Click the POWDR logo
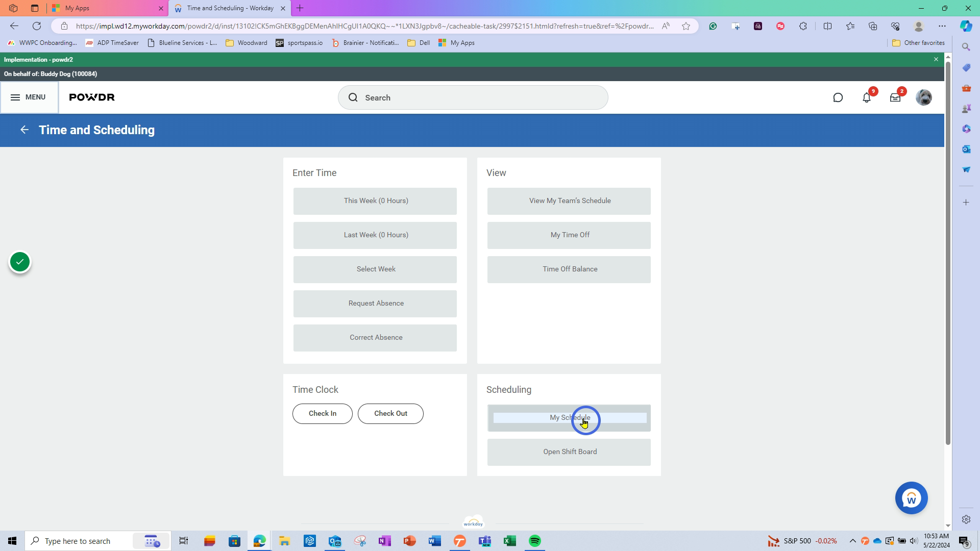The image size is (980, 551). [92, 97]
